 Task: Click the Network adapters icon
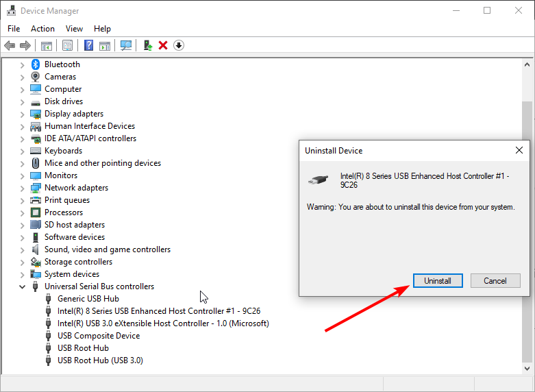[x=36, y=188]
